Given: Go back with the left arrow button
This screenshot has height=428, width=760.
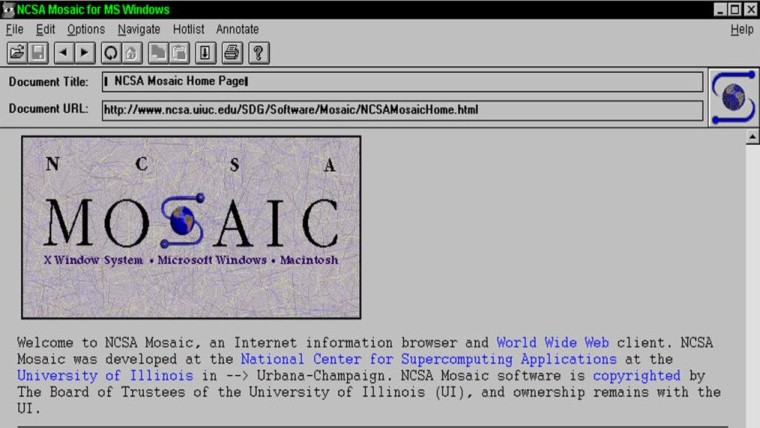Looking at the screenshot, I should 64,52.
